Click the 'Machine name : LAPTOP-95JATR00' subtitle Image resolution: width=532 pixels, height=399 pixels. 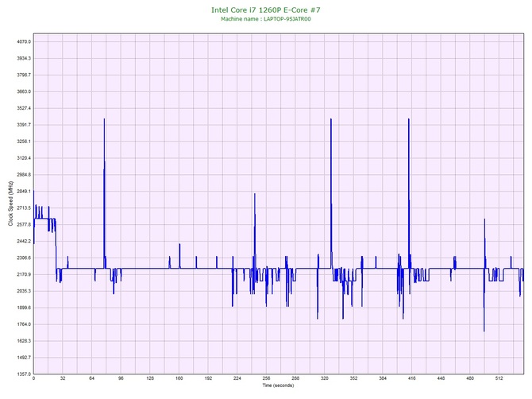tap(266, 19)
